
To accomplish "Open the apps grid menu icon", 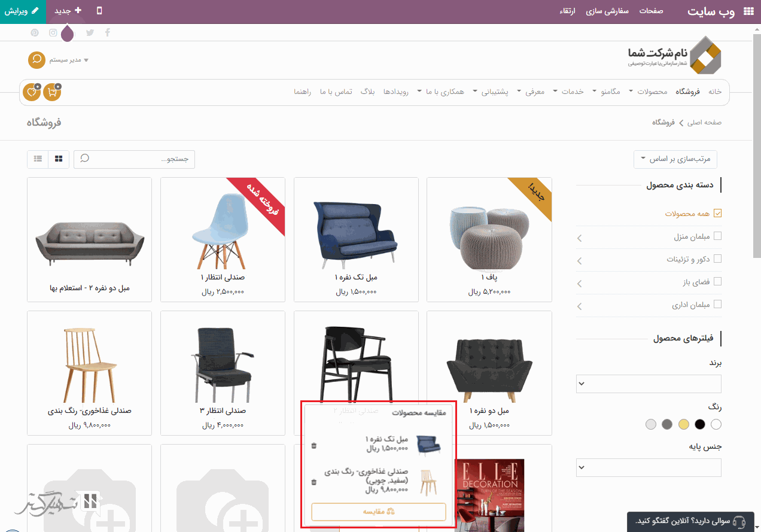I will pos(748,11).
